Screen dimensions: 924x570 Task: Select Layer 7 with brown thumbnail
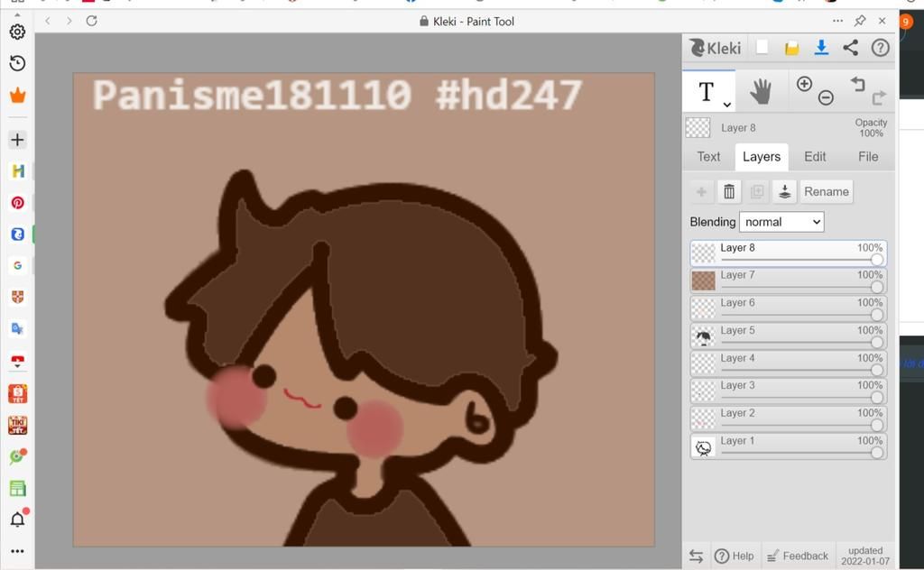[789, 280]
